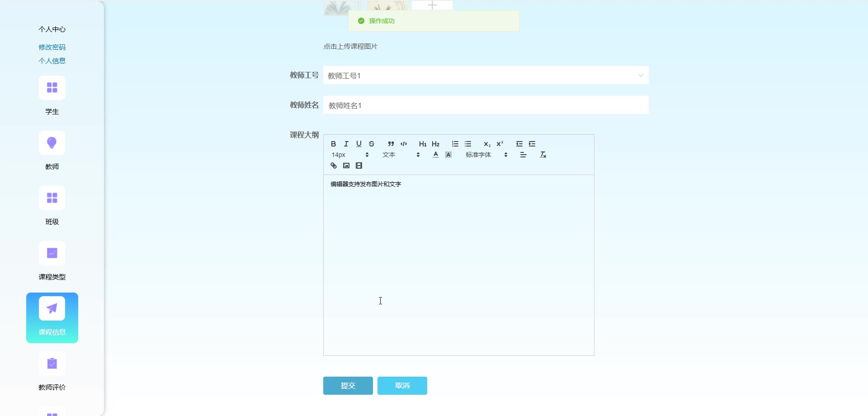Create a bulleted list
868x416 pixels.
(x=468, y=144)
